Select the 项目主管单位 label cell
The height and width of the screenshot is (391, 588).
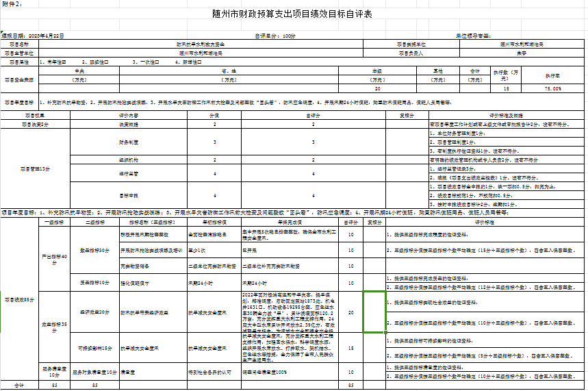point(19,53)
